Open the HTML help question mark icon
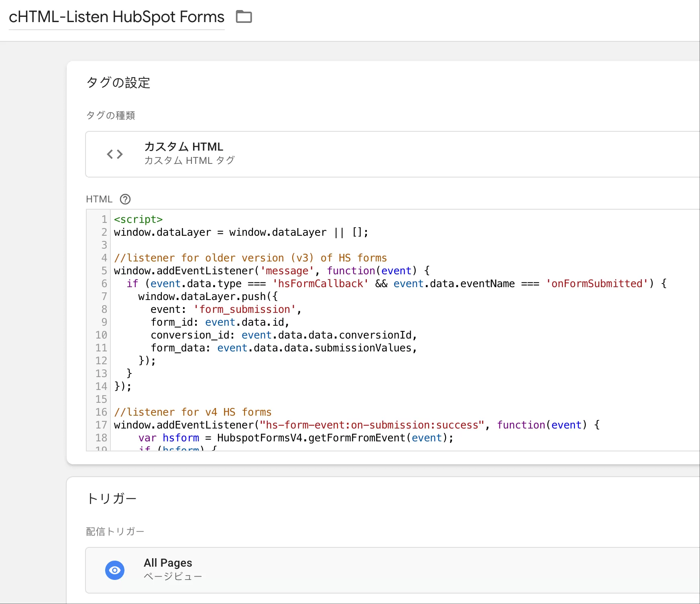700x604 pixels. pyautogui.click(x=125, y=199)
